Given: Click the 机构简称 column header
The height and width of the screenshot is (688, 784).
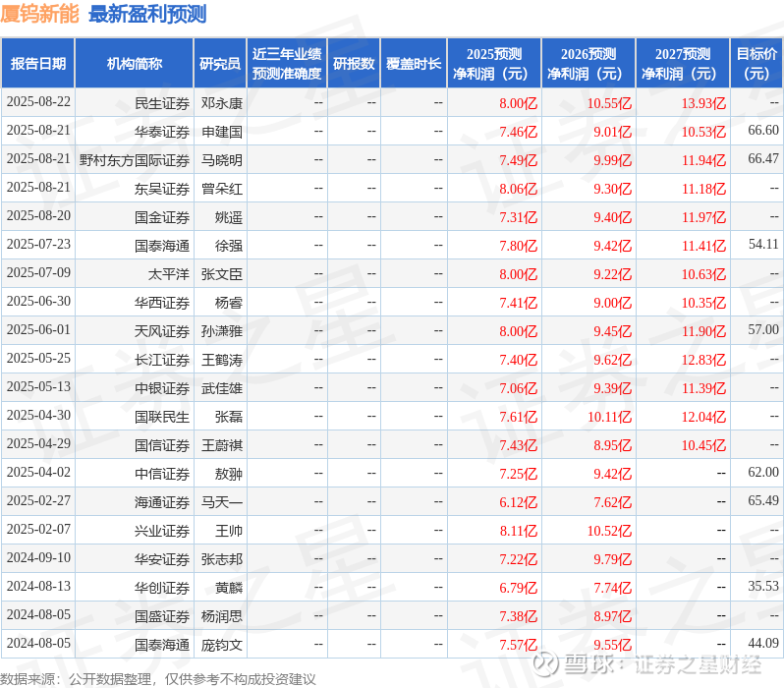Looking at the screenshot, I should pos(134,64).
